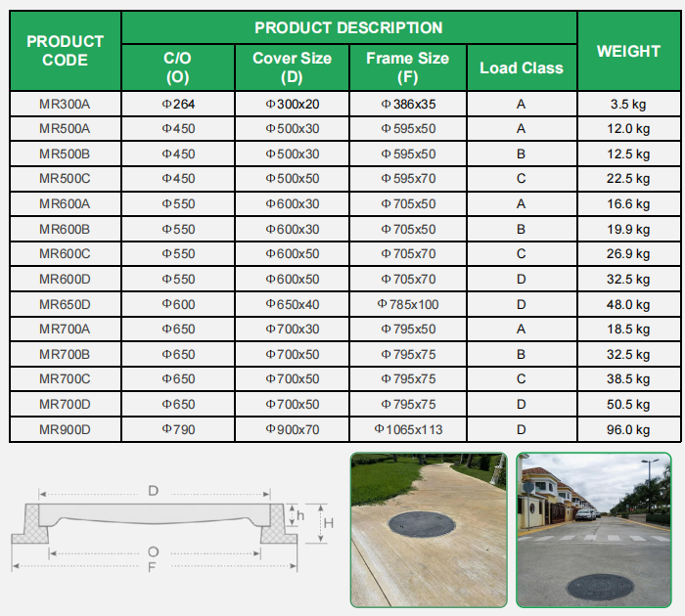Click the Frame Size (F) column header
This screenshot has width=685, height=616.
407,67
